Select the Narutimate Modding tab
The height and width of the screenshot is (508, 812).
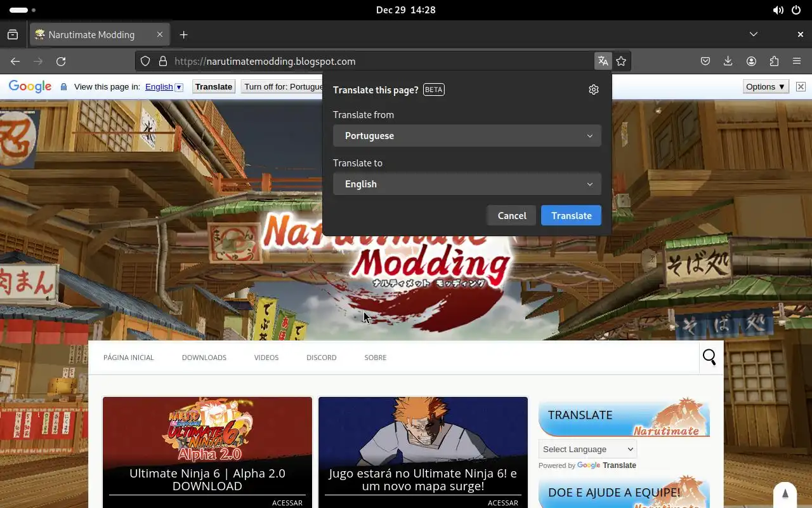pos(100,35)
